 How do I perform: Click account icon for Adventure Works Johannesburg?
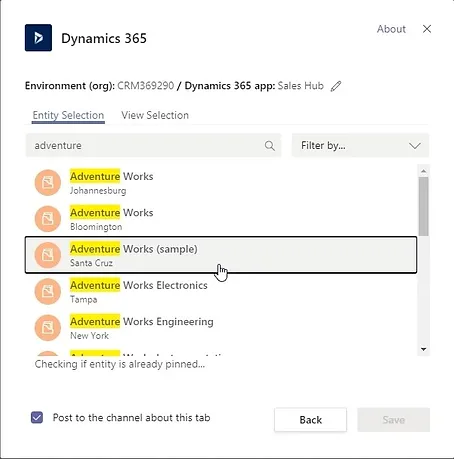click(x=48, y=183)
